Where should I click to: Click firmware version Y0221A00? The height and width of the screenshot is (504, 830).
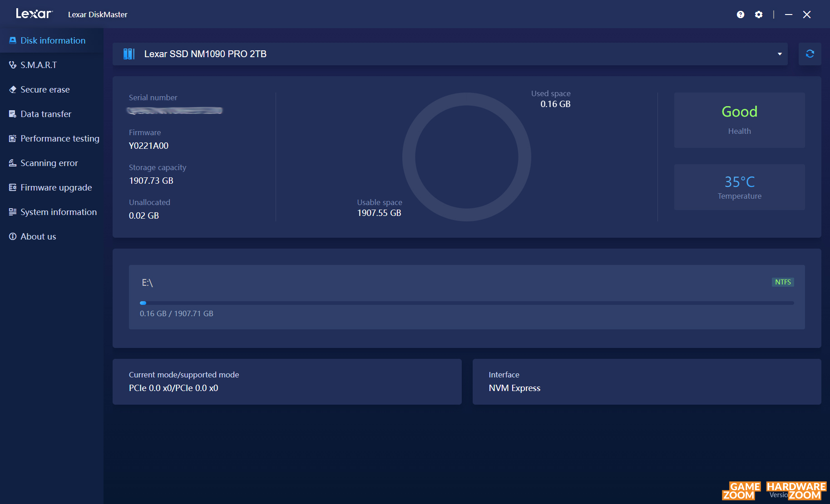coord(148,146)
